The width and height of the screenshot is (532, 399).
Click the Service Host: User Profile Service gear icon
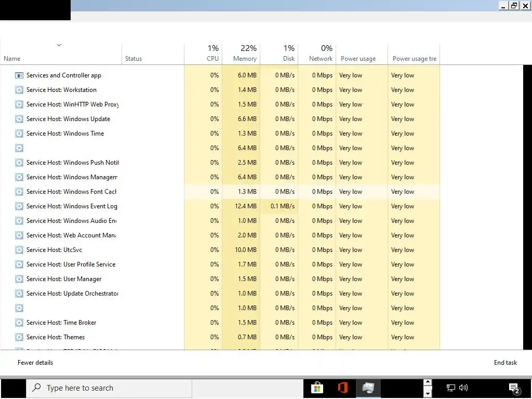pyautogui.click(x=19, y=264)
